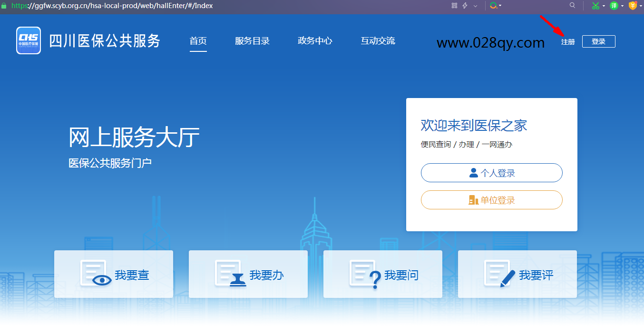The height and width of the screenshot is (335, 644).
Task: Click the QR code icon in address bar
Action: 454,6
